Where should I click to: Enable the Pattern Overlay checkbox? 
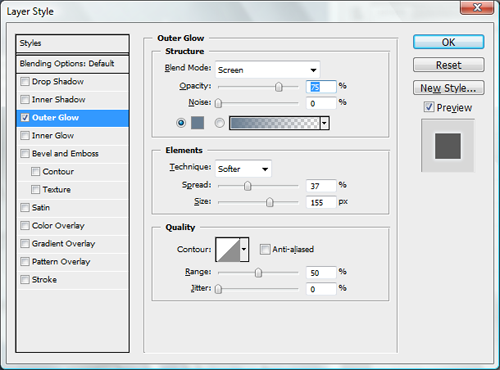pos(25,261)
